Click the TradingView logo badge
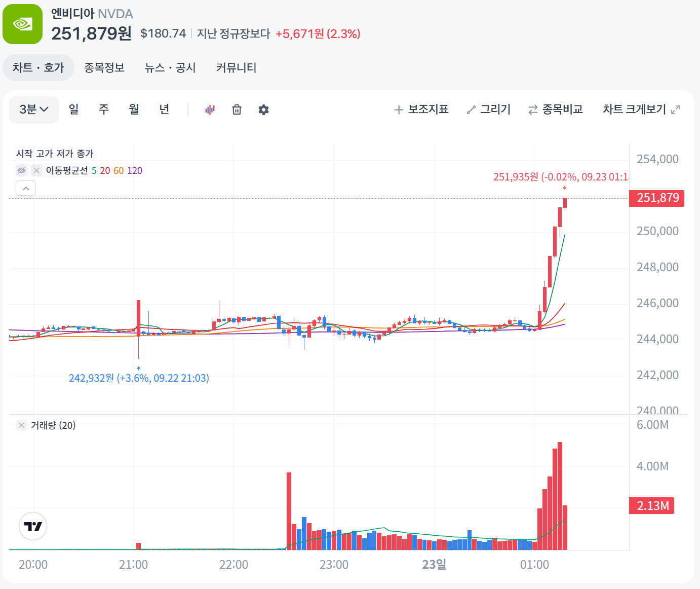 point(33,526)
